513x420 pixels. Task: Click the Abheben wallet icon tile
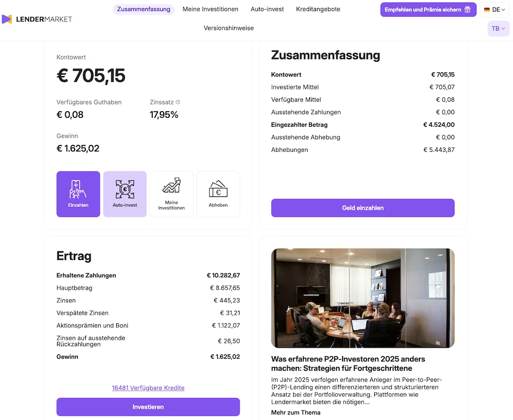click(x=218, y=194)
